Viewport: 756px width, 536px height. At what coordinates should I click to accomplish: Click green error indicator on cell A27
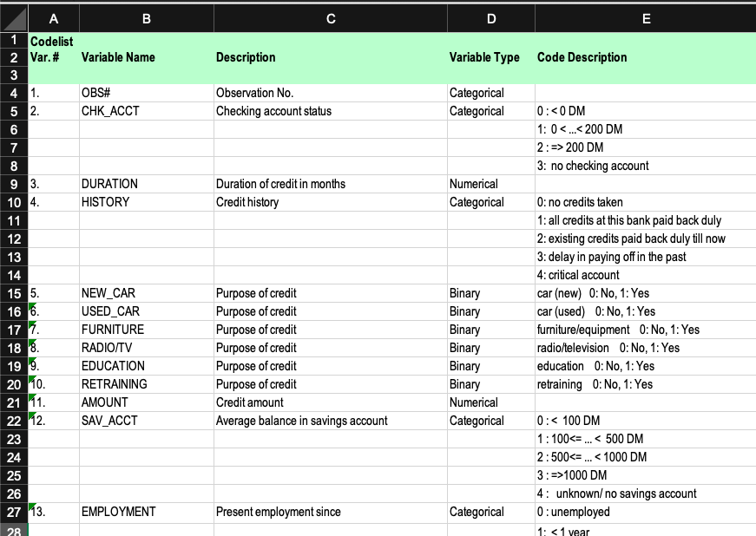pos(32,507)
